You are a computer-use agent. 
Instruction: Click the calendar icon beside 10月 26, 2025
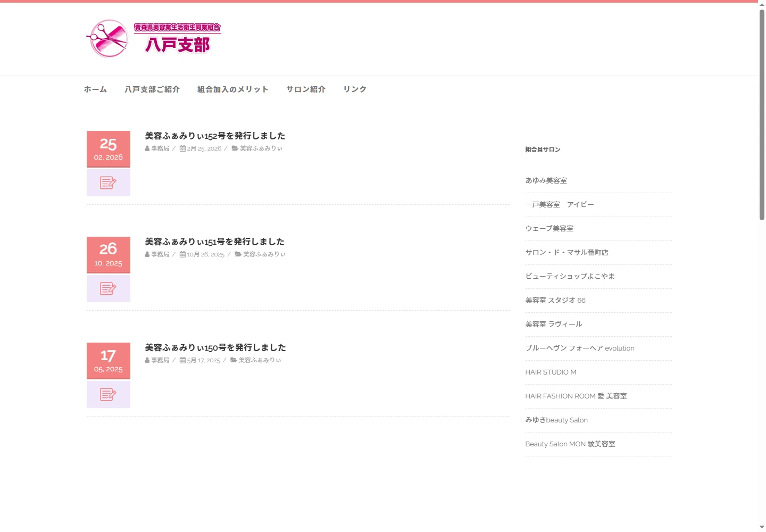click(x=182, y=254)
